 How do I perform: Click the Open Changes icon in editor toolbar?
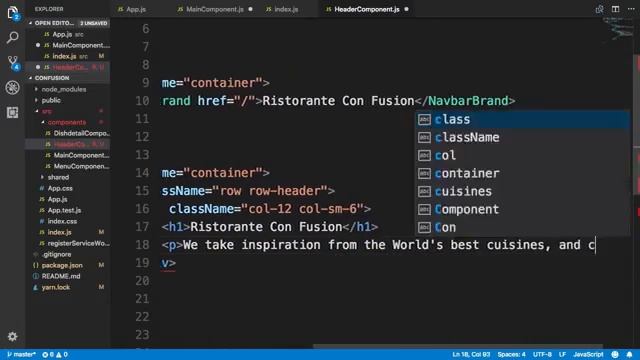[599, 9]
